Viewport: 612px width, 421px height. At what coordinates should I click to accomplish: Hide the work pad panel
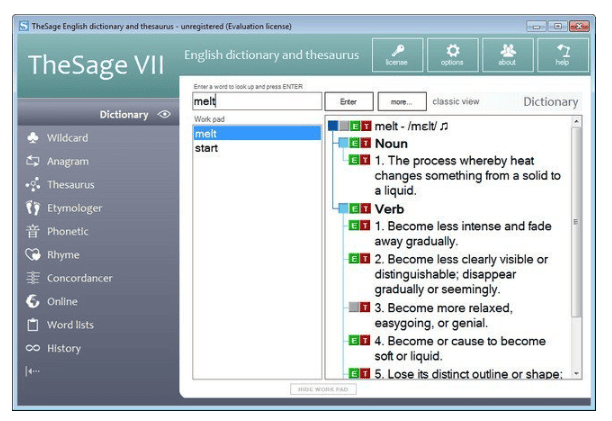(323, 389)
